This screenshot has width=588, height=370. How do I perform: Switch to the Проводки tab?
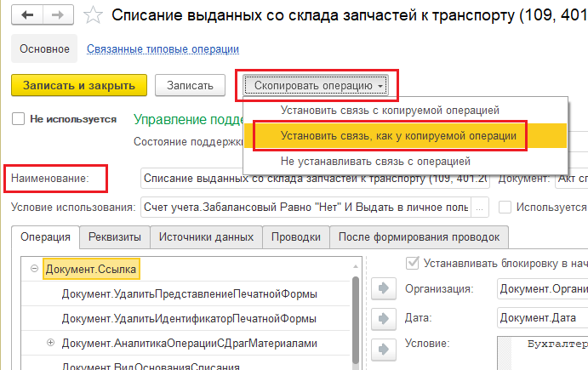click(x=296, y=237)
